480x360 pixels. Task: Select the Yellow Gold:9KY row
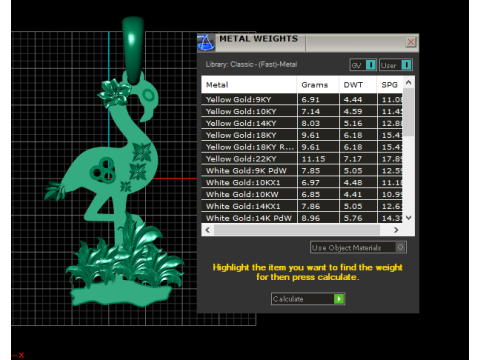(x=302, y=99)
